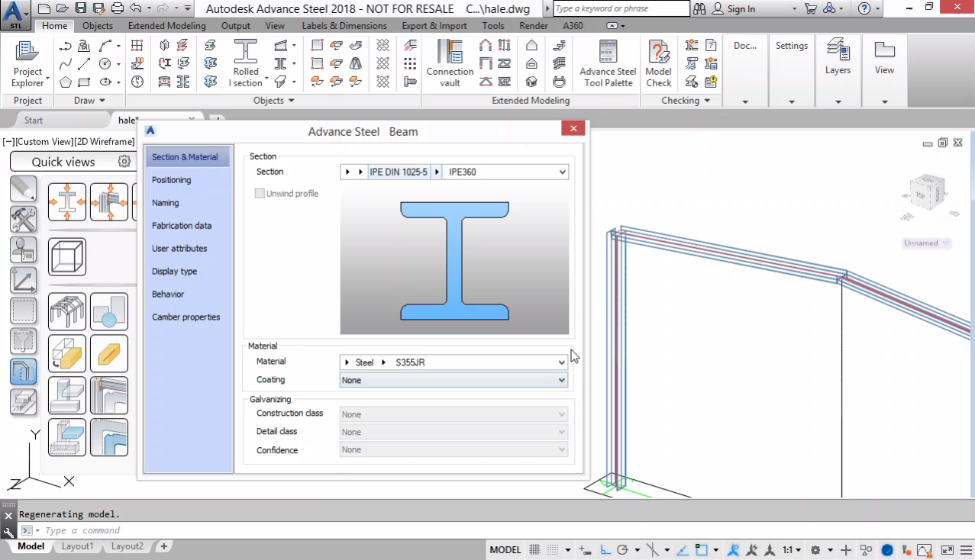Switch to Labels & Dimensions tab
This screenshot has height=560, width=975.
click(344, 25)
